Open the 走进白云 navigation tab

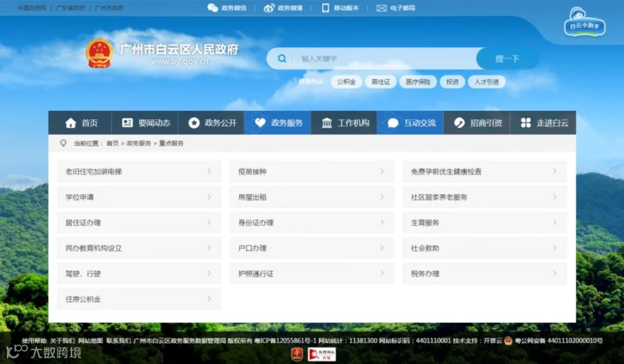pyautogui.click(x=543, y=123)
